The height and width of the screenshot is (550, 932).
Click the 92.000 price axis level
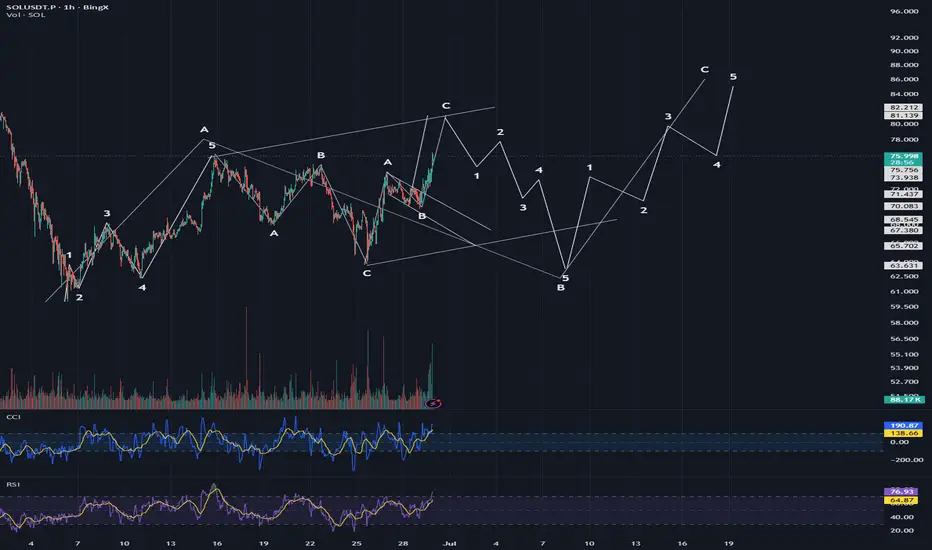[x=904, y=37]
